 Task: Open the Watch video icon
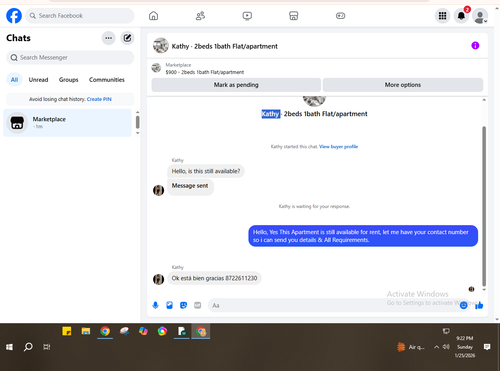[x=247, y=16]
